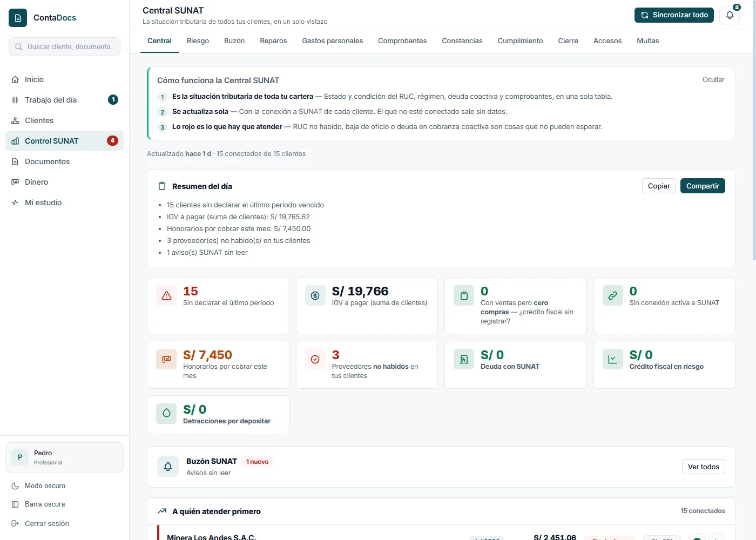Click the Trabajo del día icon
The height and width of the screenshot is (540, 756).
click(x=15, y=100)
